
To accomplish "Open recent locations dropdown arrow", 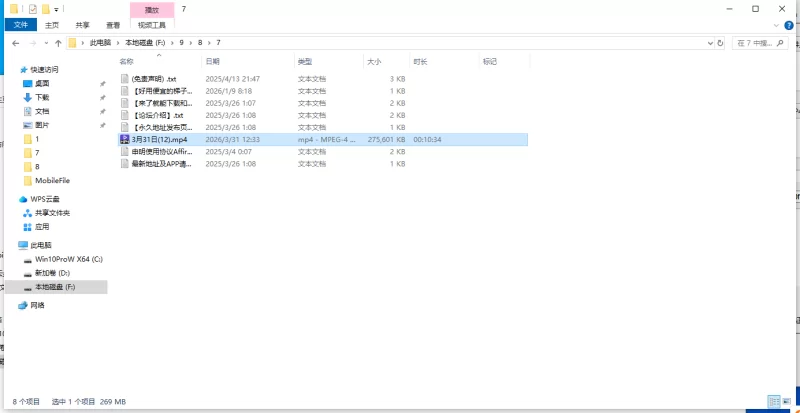I will pos(46,43).
